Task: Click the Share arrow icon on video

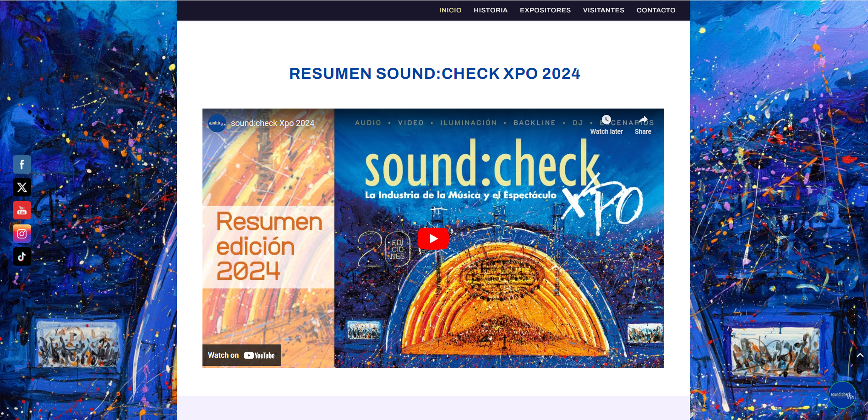Action: click(x=643, y=120)
